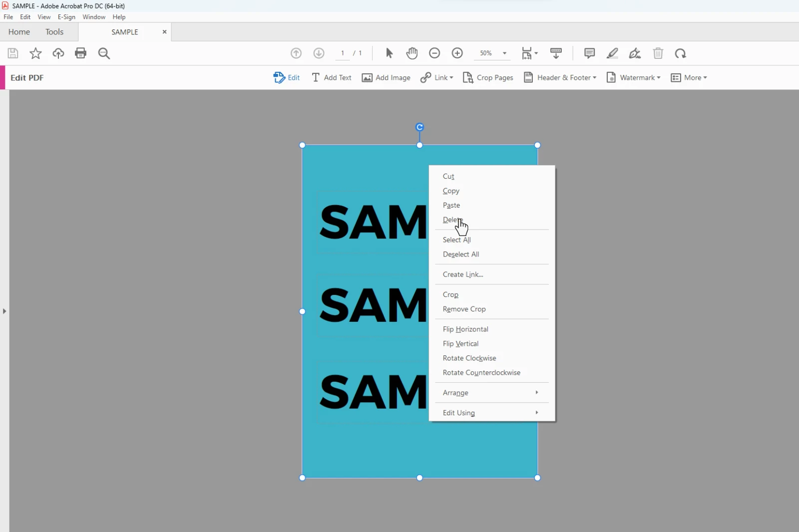
Task: Open the Crop Pages tool
Action: (488, 77)
